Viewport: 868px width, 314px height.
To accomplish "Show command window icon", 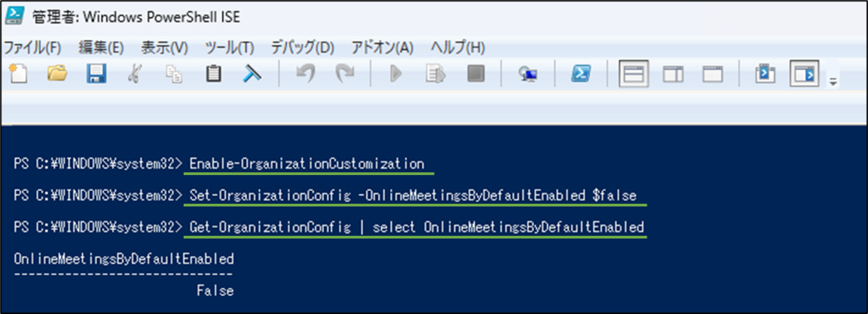I will tap(765, 74).
